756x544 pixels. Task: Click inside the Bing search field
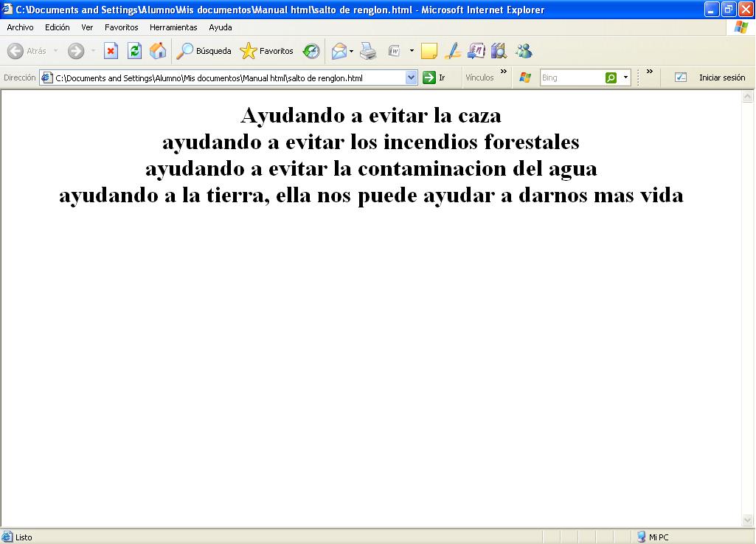click(x=568, y=77)
